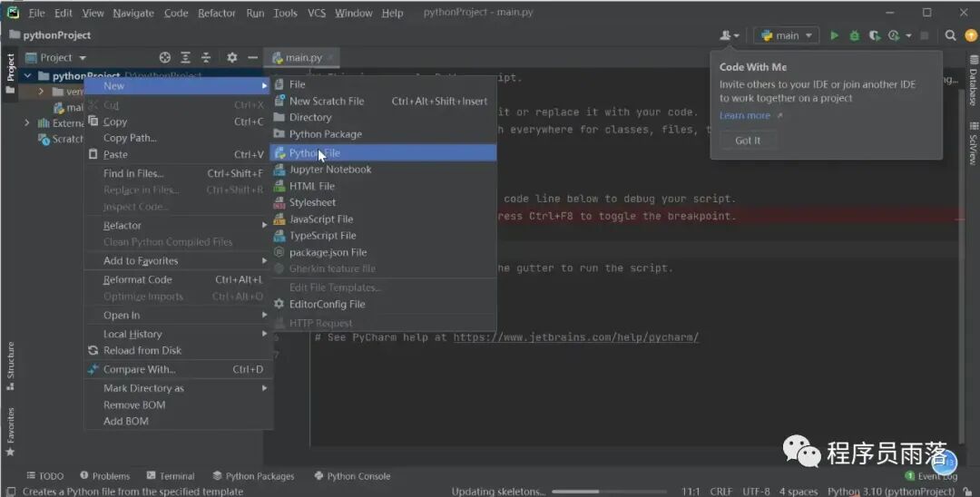Open the Problems tool window
This screenshot has height=497, width=980.
(x=104, y=476)
